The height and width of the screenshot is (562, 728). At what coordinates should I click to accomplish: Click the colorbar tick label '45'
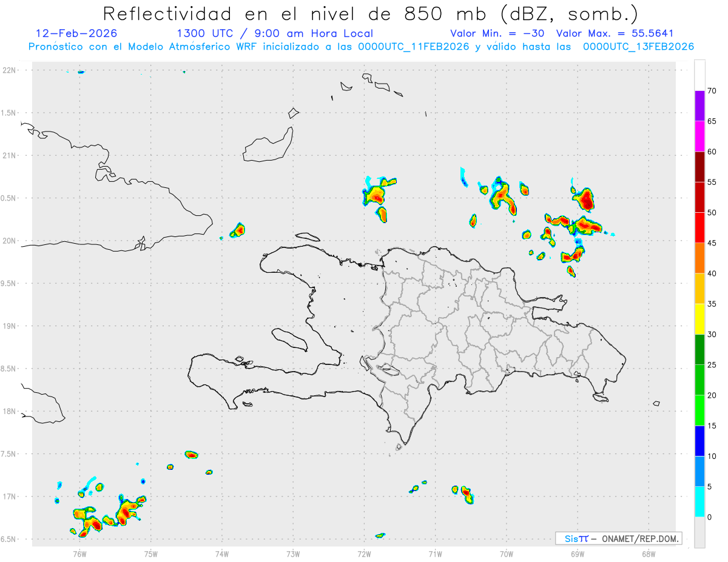click(712, 243)
